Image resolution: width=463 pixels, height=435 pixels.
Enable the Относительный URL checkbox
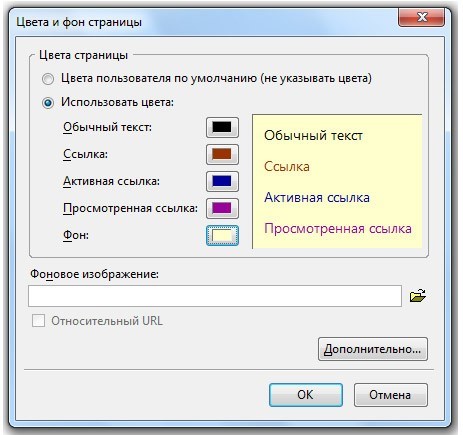click(x=38, y=321)
